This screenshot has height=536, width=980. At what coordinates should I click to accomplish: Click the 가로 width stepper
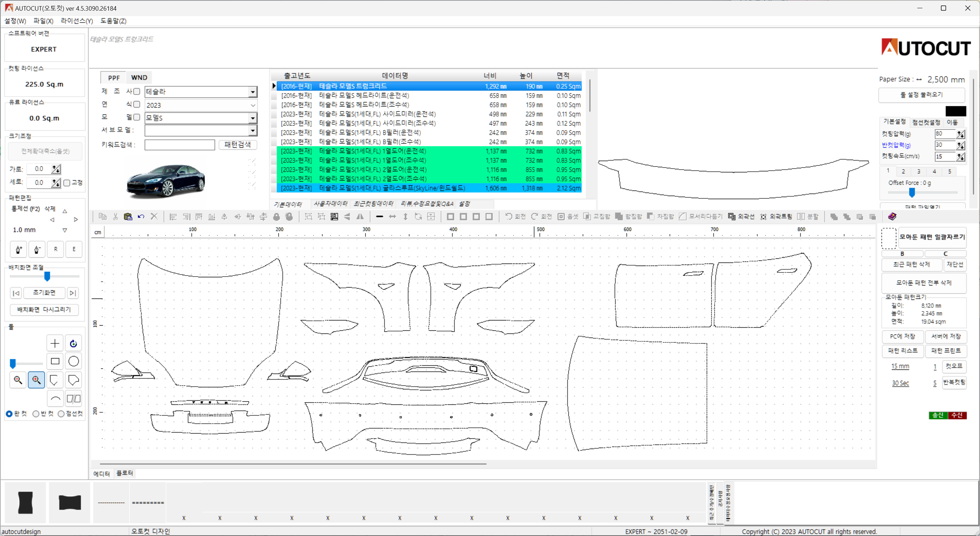click(56, 169)
